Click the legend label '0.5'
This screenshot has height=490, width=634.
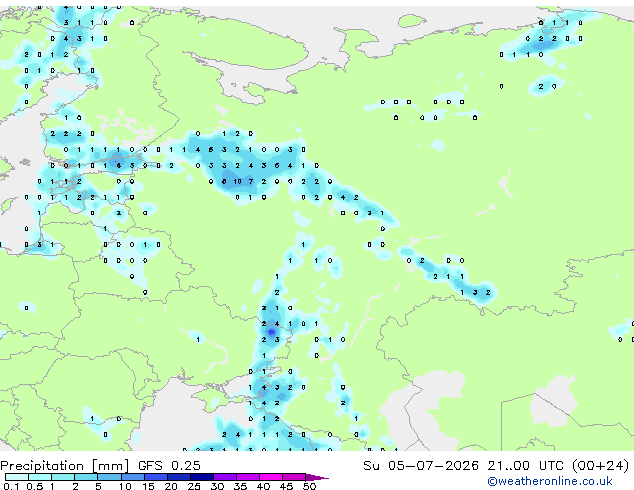pos(35,486)
